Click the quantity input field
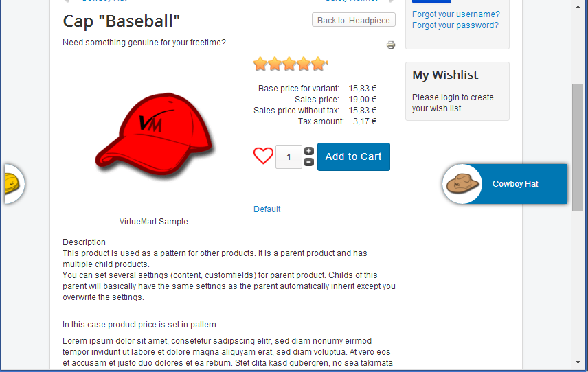588x372 pixels. 289,156
